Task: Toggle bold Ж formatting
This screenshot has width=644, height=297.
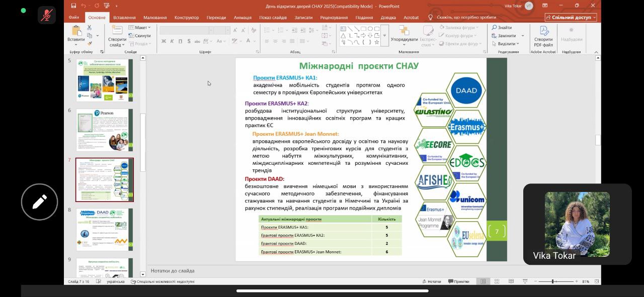Action: click(164, 41)
